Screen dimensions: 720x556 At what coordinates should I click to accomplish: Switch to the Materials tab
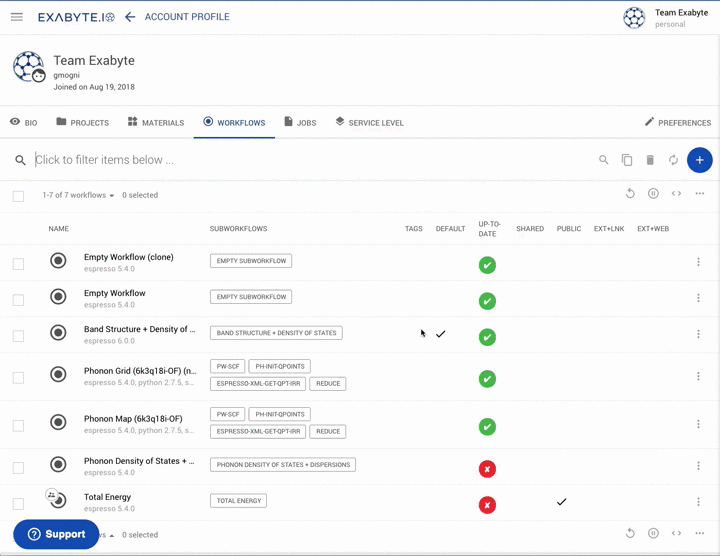pyautogui.click(x=155, y=123)
